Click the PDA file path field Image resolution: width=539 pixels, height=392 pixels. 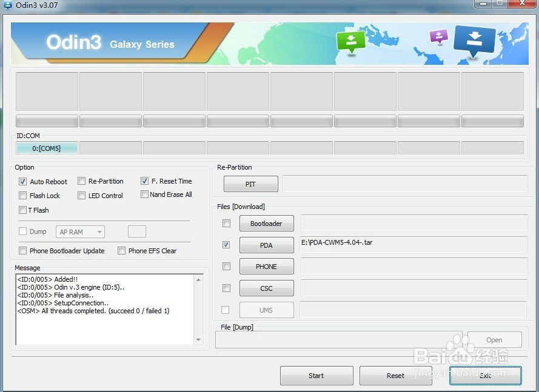(x=413, y=245)
